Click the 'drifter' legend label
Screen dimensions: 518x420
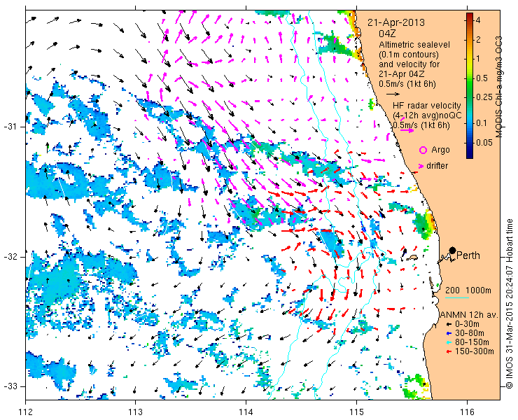pyautogui.click(x=437, y=166)
